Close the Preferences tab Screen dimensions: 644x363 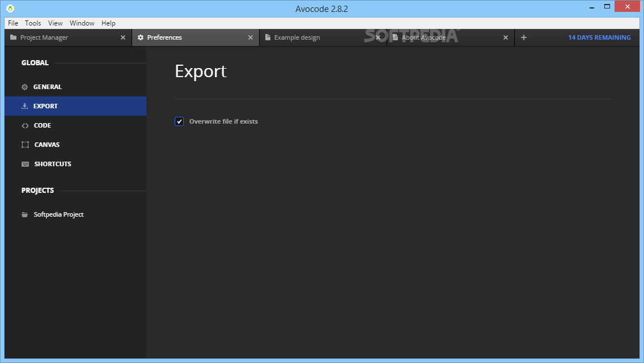point(251,37)
